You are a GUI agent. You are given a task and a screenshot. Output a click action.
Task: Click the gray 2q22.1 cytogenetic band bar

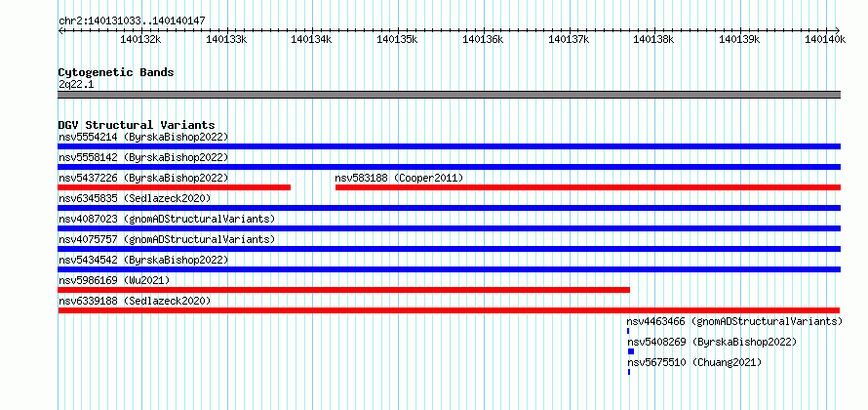click(449, 95)
